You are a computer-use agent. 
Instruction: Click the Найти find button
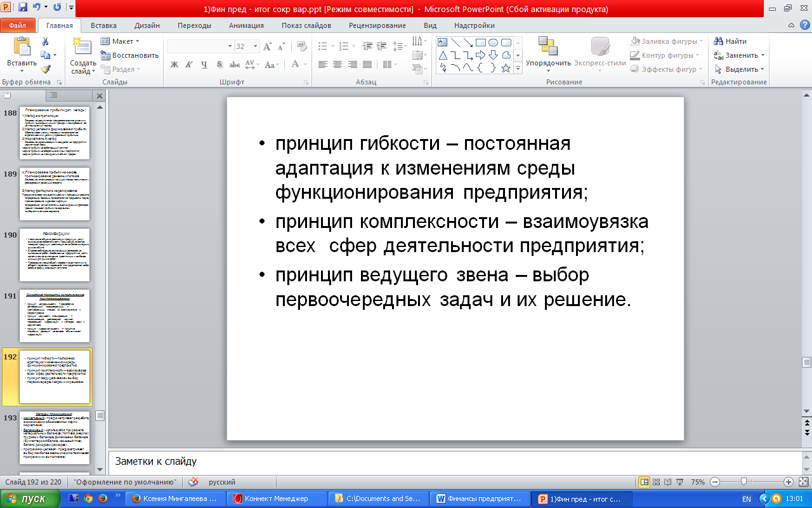click(x=731, y=41)
